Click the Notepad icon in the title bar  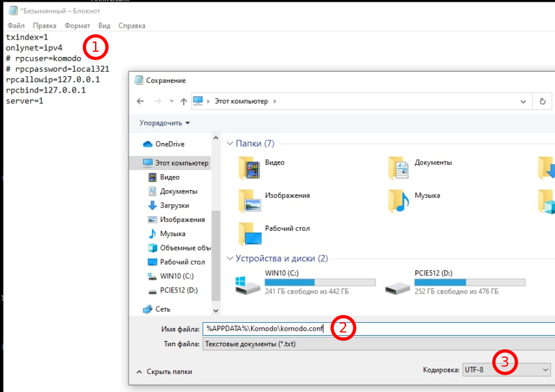coord(13,10)
